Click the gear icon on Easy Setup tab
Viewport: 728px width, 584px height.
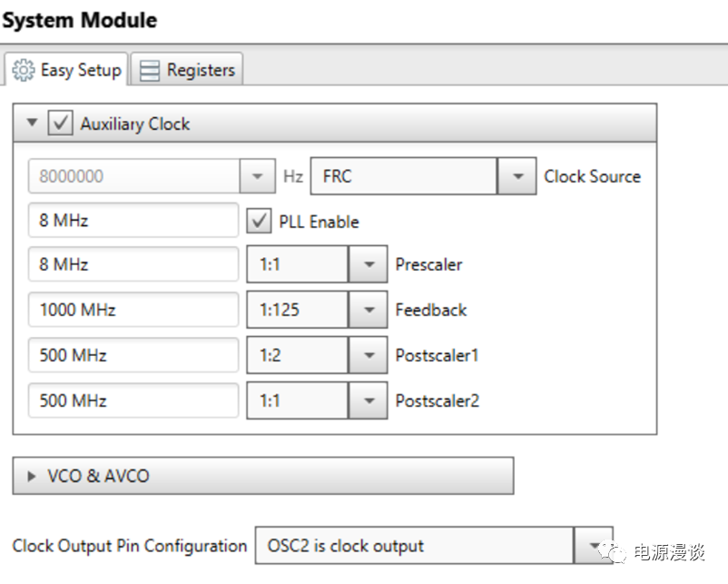(24, 70)
